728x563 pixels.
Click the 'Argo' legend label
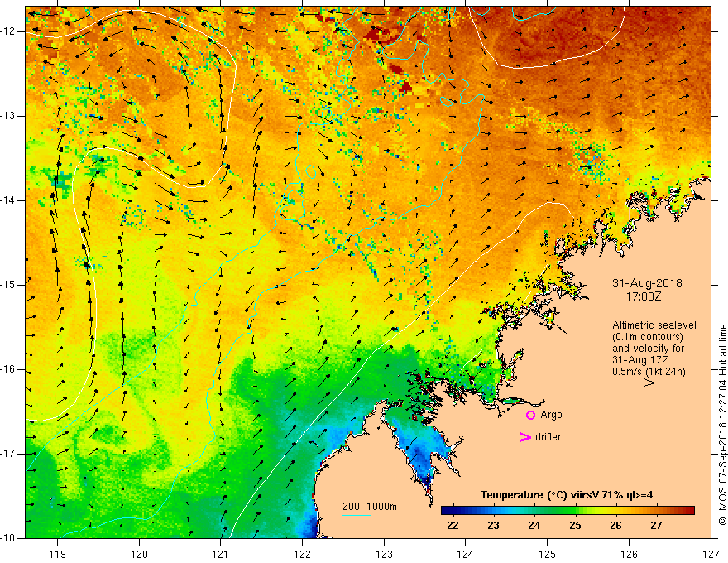[x=551, y=415]
